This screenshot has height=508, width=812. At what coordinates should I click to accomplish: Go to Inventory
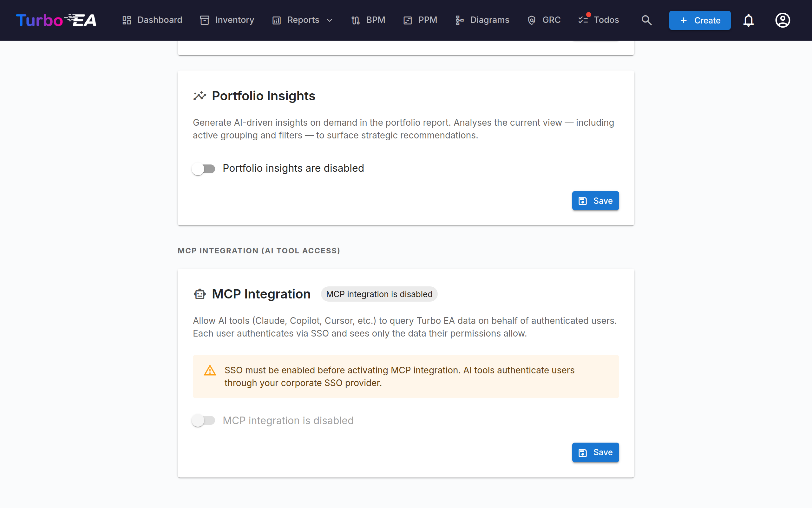click(227, 20)
